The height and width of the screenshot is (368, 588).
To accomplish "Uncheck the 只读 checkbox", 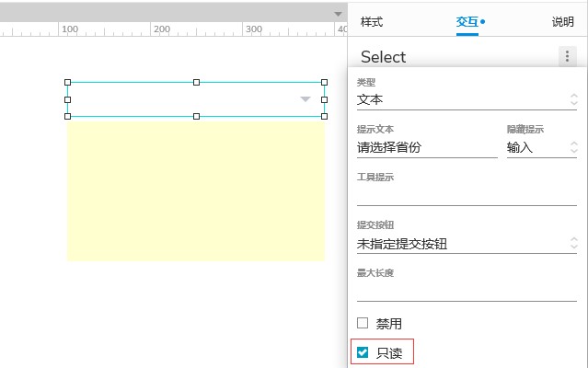I will pyautogui.click(x=363, y=352).
